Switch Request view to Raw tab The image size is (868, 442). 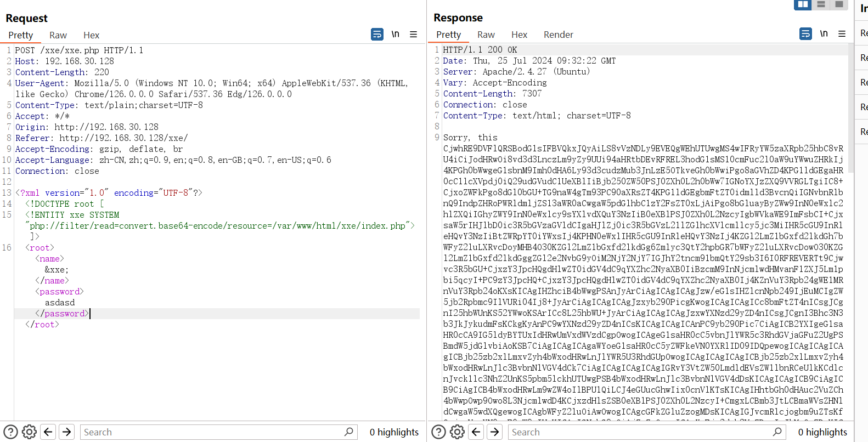click(58, 35)
